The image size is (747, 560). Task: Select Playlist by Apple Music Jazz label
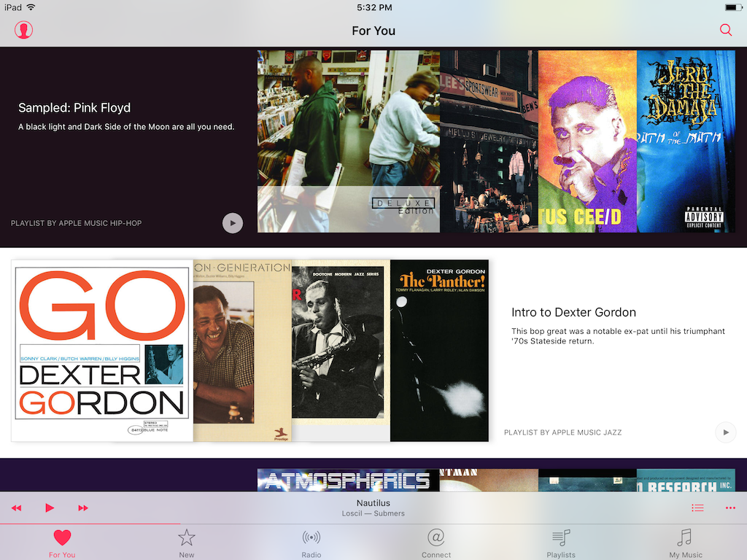(x=562, y=432)
